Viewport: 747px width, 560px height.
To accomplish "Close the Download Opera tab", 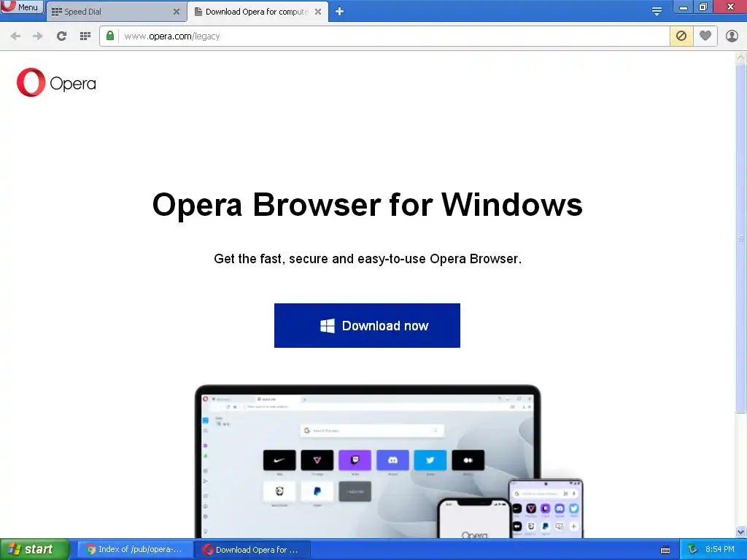I will coord(318,12).
